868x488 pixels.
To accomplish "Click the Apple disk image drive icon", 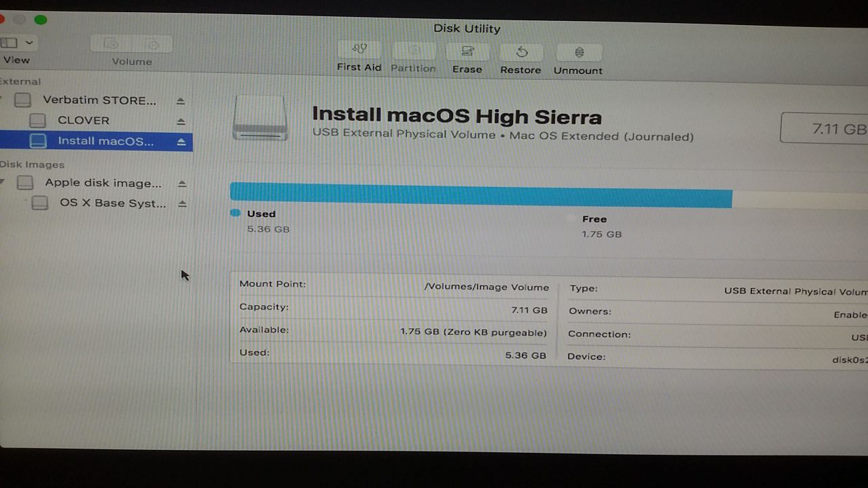I will click(25, 182).
